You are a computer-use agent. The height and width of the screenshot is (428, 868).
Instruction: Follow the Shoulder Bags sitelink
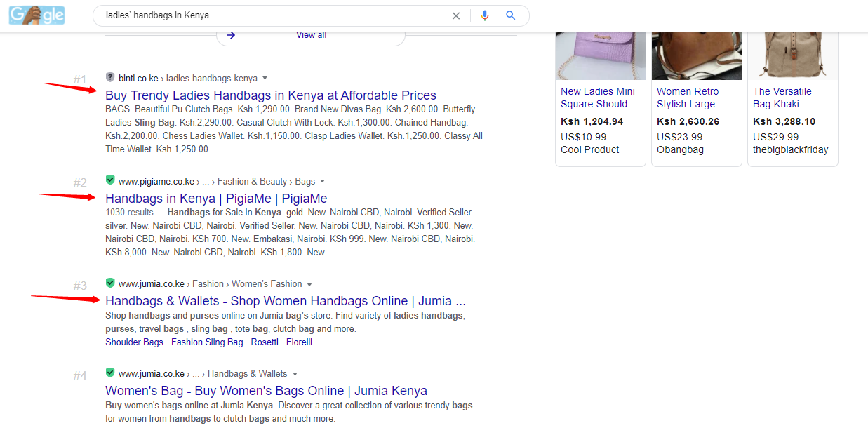point(134,342)
